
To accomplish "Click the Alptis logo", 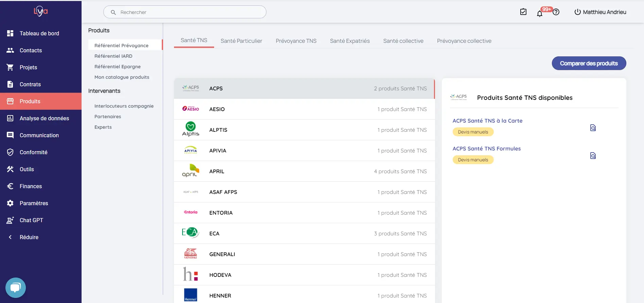I will (x=191, y=129).
